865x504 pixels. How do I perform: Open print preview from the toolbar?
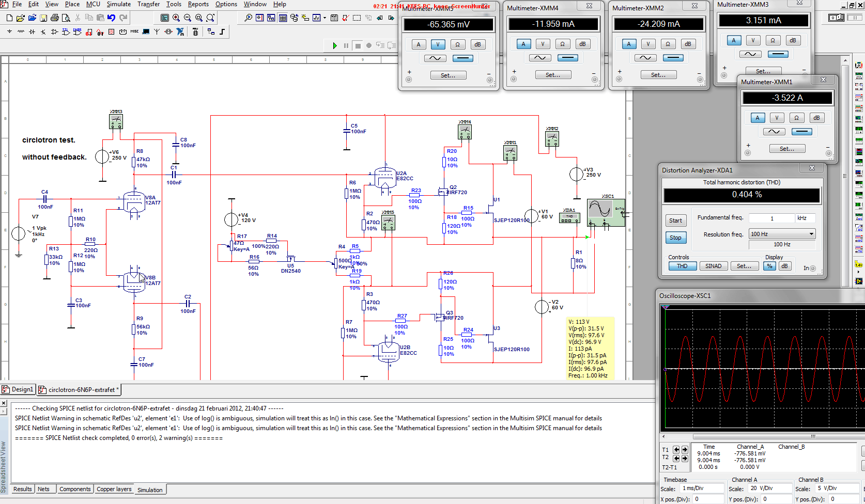[x=66, y=18]
